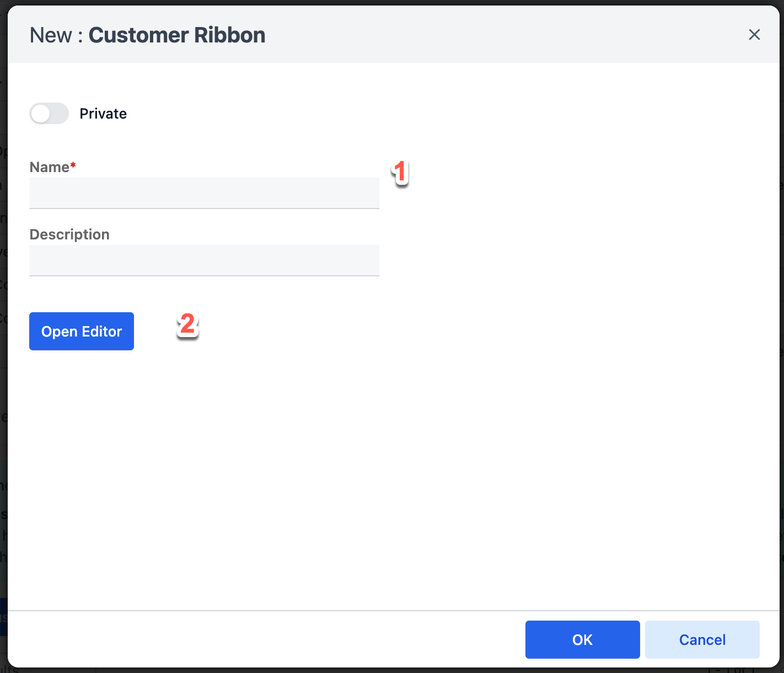The image size is (784, 673).
Task: Close the Customer Ribbon dialog with X
Action: pos(754,35)
